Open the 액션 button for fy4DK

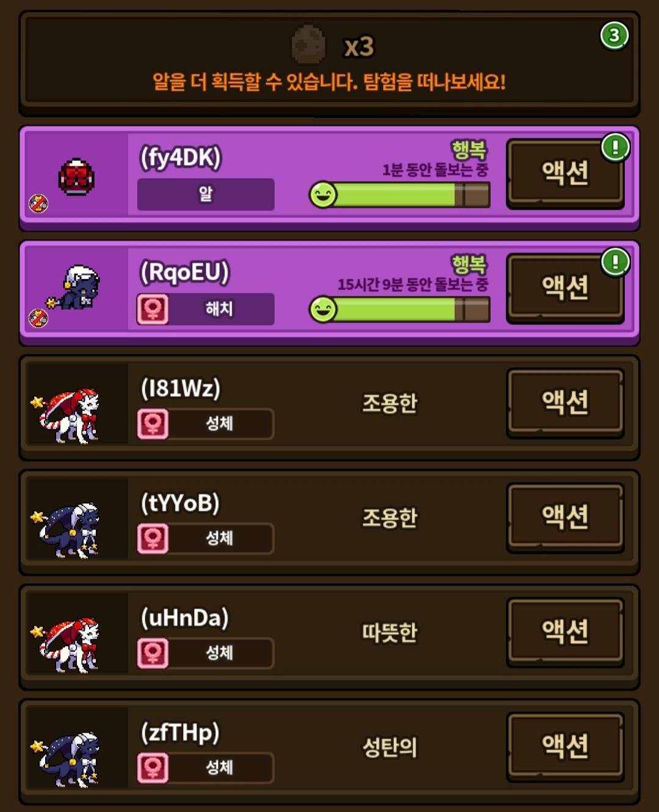click(565, 173)
